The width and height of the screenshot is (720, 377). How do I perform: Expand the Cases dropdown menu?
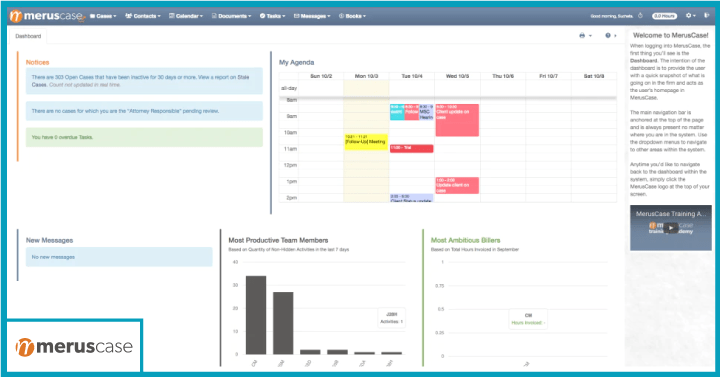coord(103,16)
